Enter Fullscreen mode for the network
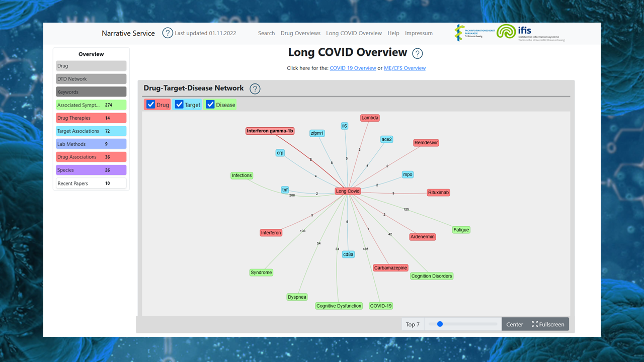 tap(548, 324)
